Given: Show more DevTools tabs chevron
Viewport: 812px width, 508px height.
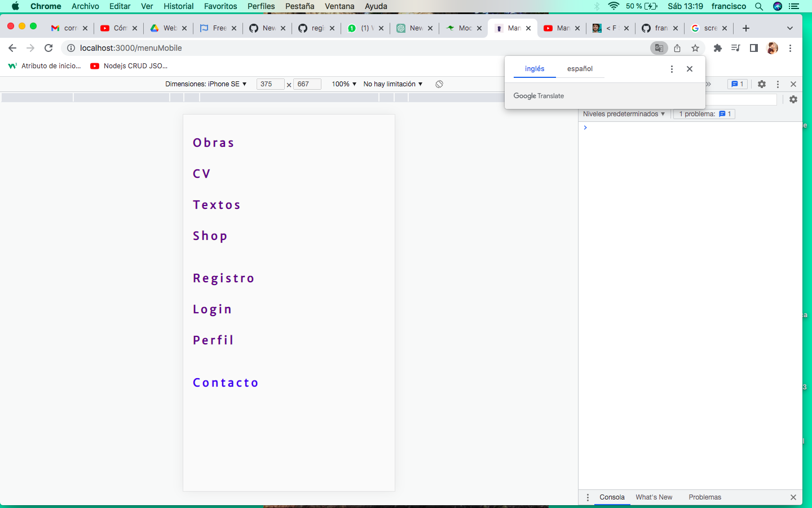Looking at the screenshot, I should click(709, 84).
